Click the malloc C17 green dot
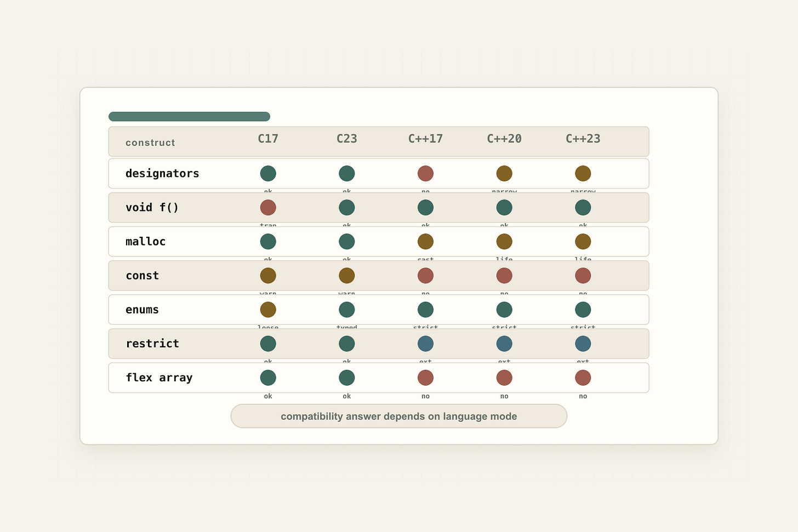The image size is (798, 532). coord(268,242)
